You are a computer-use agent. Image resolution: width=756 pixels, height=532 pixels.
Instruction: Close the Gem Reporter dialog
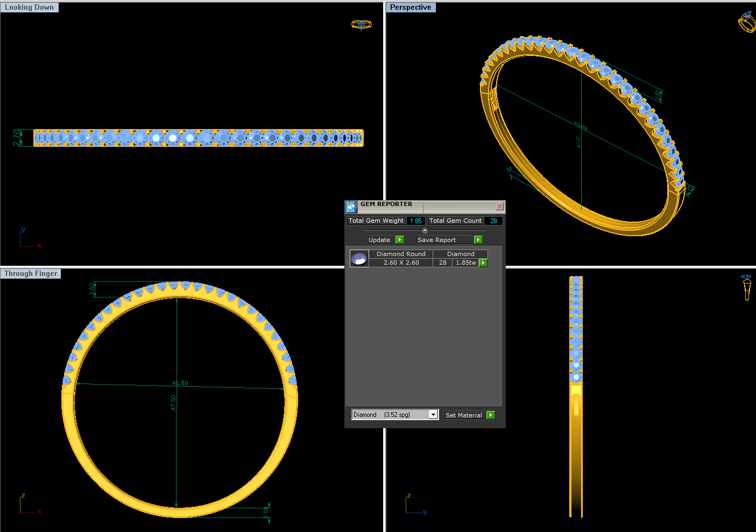[499, 207]
